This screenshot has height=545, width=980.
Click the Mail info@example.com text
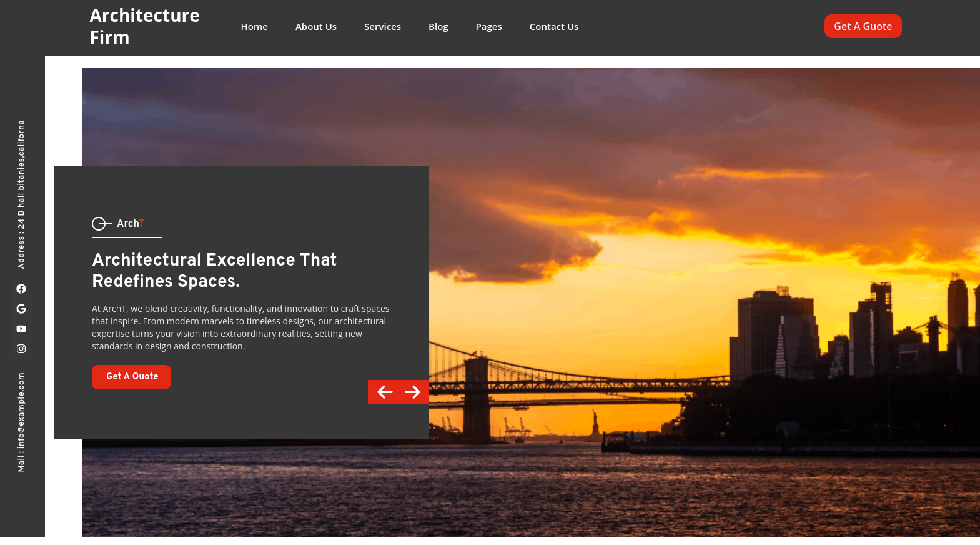[x=21, y=422]
